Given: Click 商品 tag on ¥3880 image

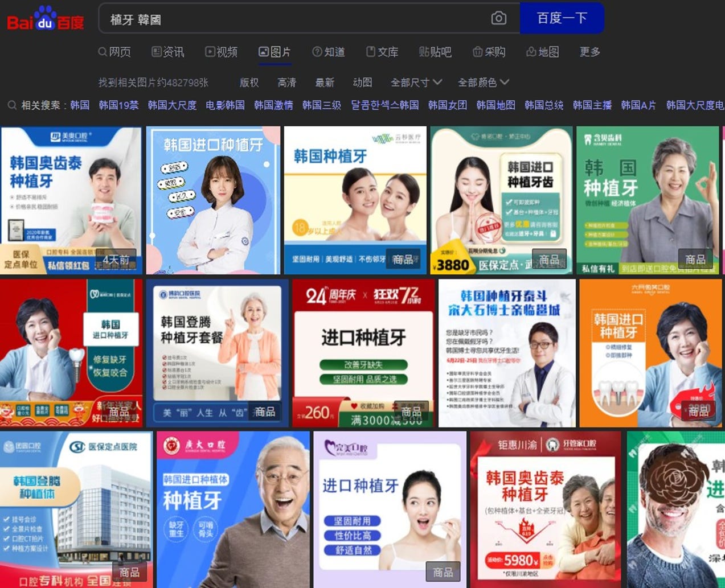Looking at the screenshot, I should [x=550, y=260].
